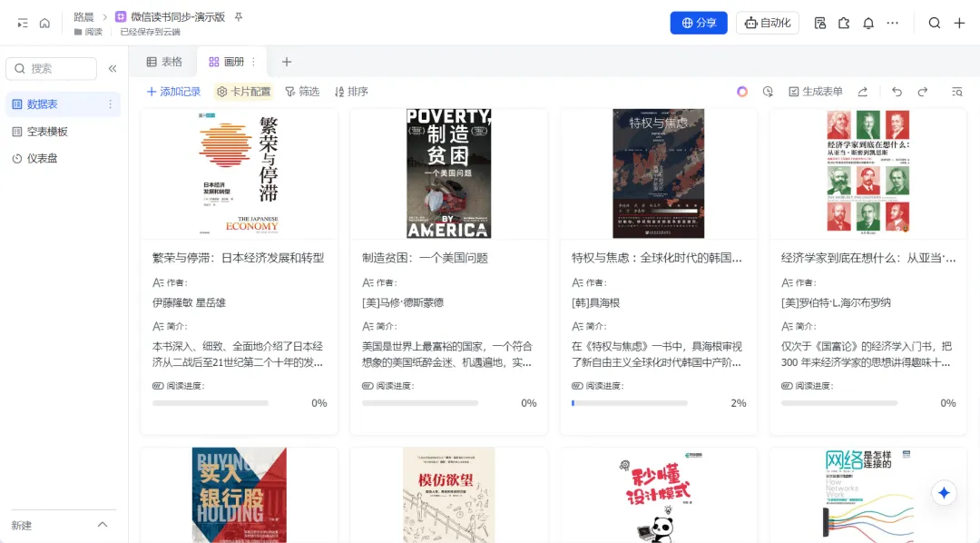
Task: Collapse the left sidebar with double chevron
Action: [x=113, y=69]
